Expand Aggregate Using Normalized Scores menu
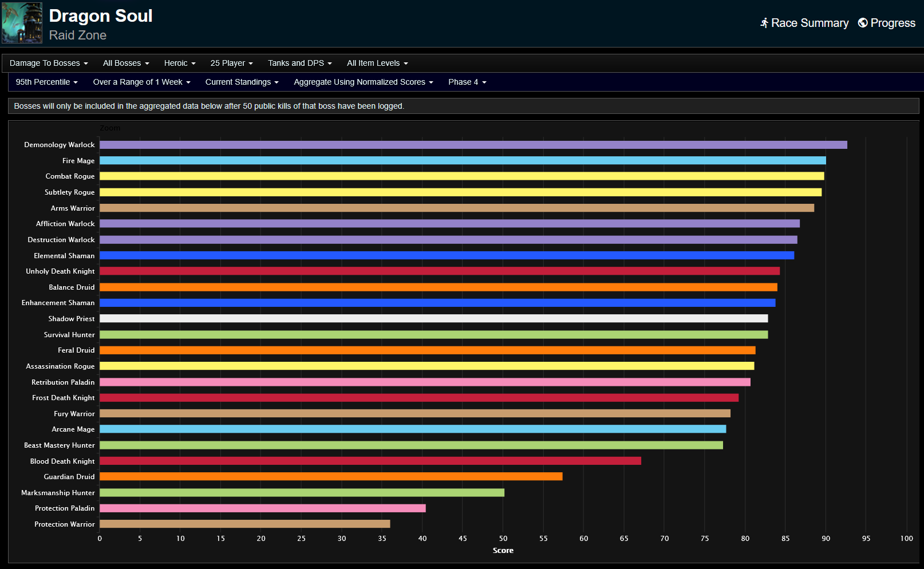Image resolution: width=924 pixels, height=569 pixels. (363, 82)
